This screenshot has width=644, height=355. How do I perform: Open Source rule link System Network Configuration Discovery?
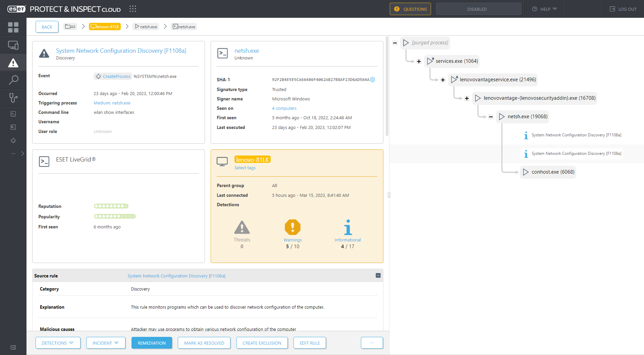176,276
